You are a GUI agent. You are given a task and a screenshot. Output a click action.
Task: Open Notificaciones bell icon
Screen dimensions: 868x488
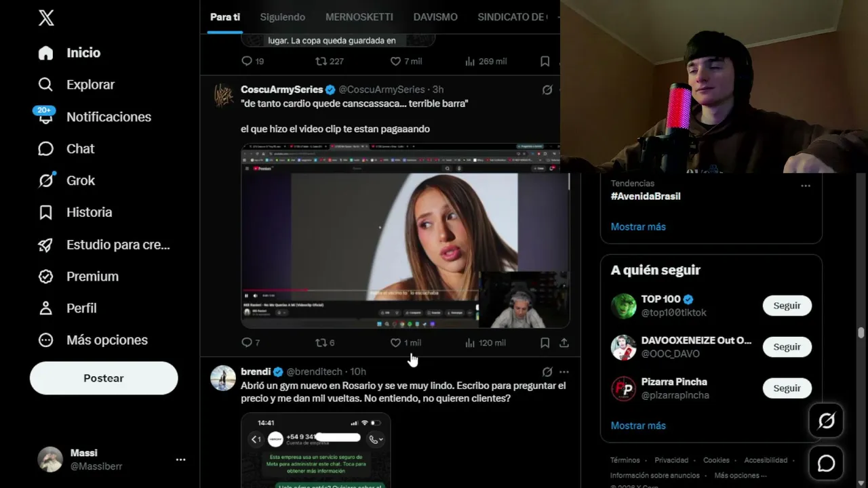click(x=45, y=117)
